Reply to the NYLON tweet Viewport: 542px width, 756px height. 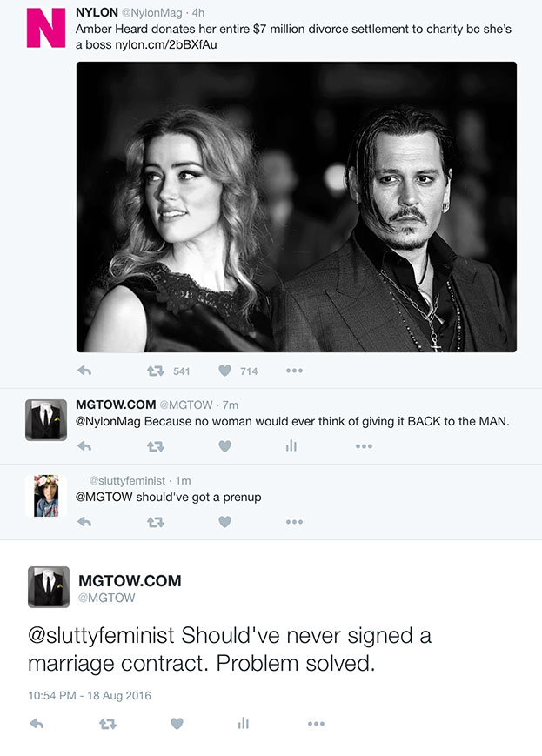[84, 371]
